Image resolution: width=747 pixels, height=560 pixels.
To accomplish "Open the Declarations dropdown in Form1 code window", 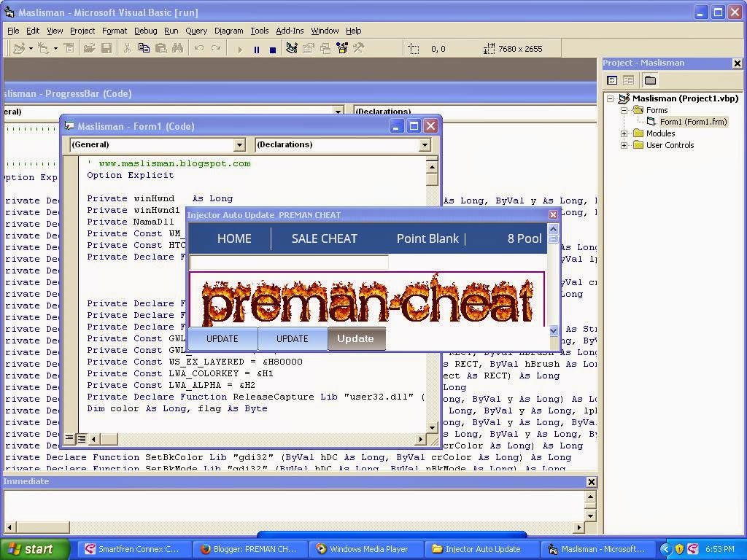I will click(x=425, y=144).
